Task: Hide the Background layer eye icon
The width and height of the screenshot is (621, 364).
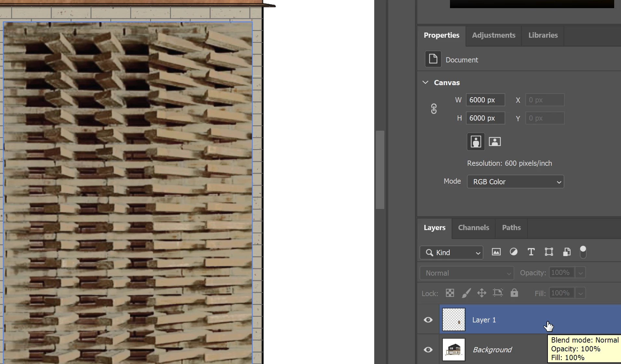Action: click(428, 350)
